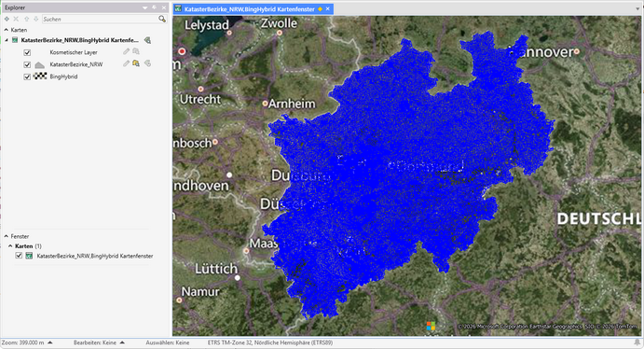Viewport: 644px width, 349px height.
Task: Click the add item icon in Explorer toolbar
Action: click(7, 19)
